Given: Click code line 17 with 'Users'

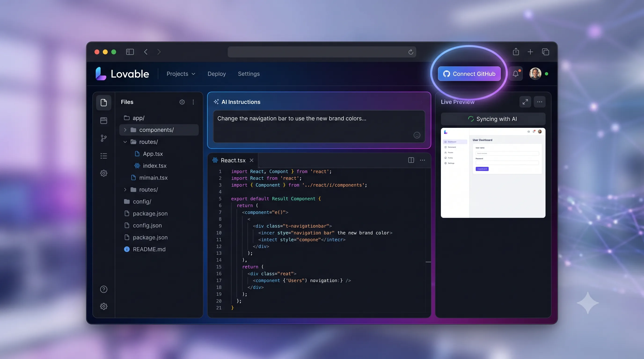Looking at the screenshot, I should click(x=302, y=280).
